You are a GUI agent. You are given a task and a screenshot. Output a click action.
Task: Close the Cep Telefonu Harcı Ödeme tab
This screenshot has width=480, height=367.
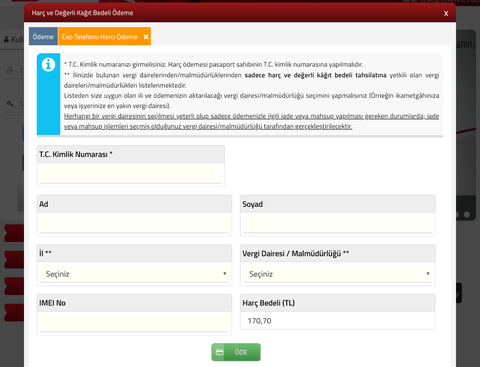click(x=146, y=37)
